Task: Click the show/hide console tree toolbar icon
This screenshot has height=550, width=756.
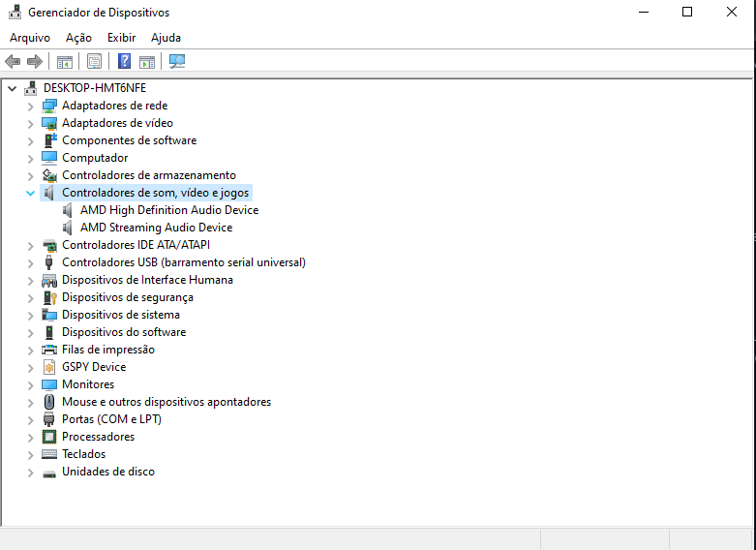Action: tap(65, 62)
